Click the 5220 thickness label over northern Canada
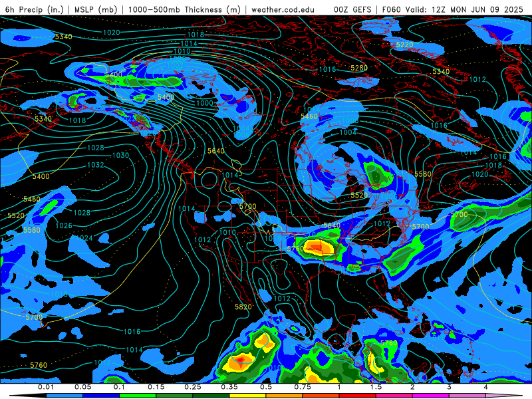 (x=405, y=45)
